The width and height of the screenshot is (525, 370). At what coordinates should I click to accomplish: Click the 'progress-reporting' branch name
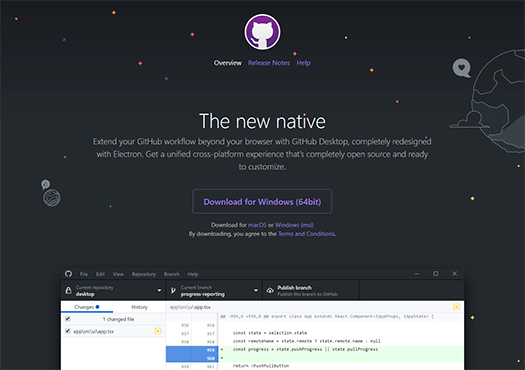coord(203,294)
